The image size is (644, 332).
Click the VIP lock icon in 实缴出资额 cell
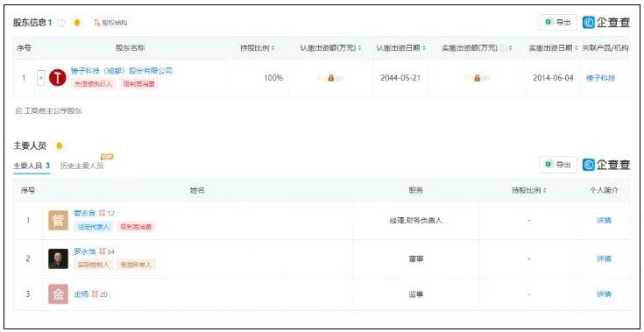pos(477,78)
